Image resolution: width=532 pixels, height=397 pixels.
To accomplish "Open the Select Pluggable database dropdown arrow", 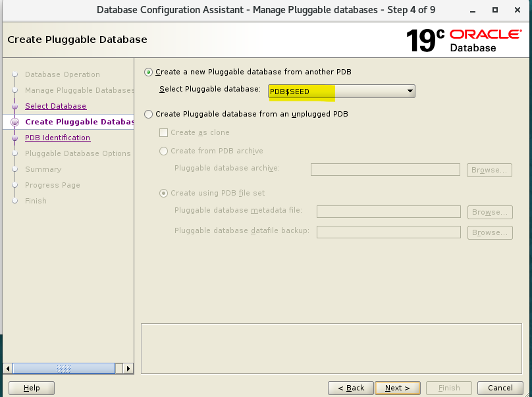I will click(x=410, y=91).
